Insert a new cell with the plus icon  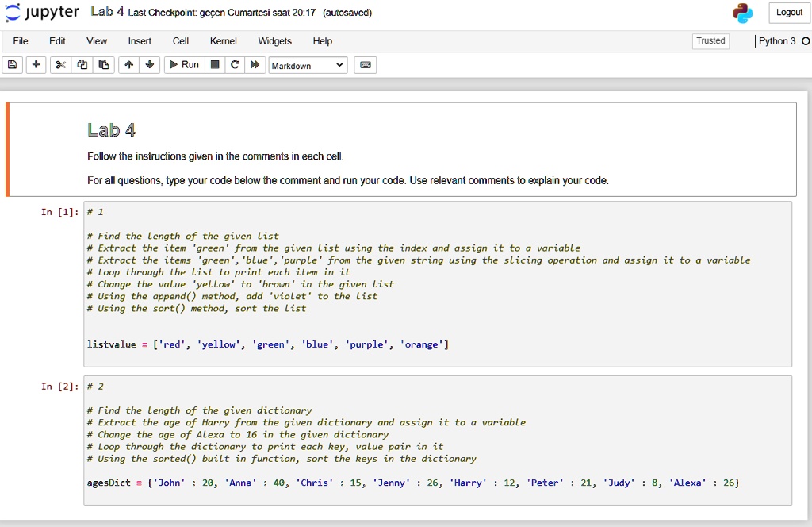pyautogui.click(x=36, y=64)
